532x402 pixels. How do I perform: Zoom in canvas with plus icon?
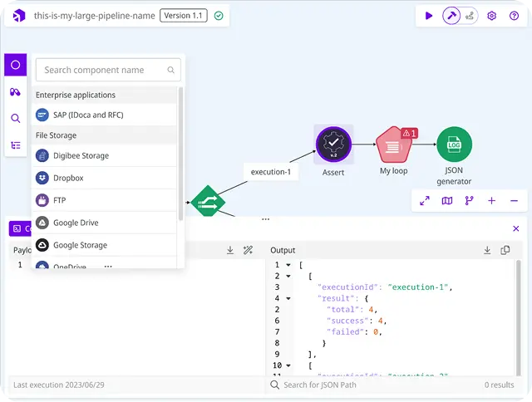tap(491, 201)
